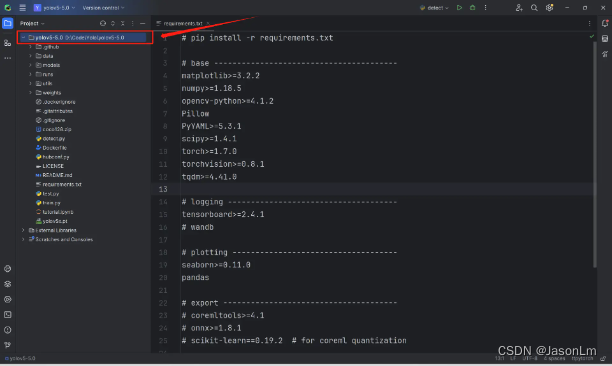Open the Python Console tool window

coord(7,269)
